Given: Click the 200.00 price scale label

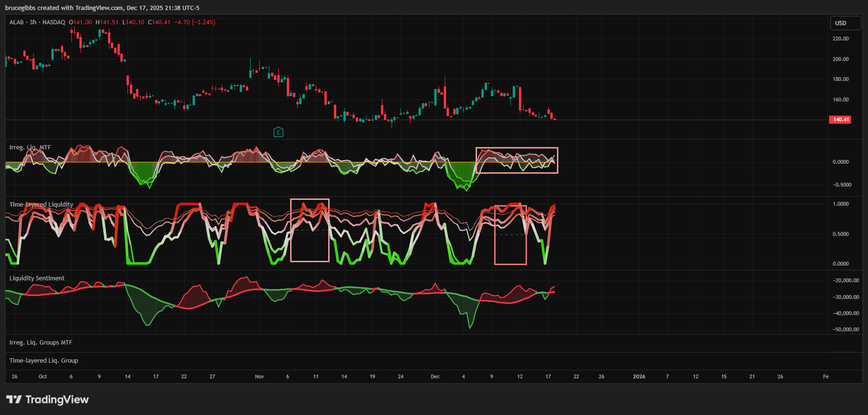Looking at the screenshot, I should pyautogui.click(x=840, y=59).
